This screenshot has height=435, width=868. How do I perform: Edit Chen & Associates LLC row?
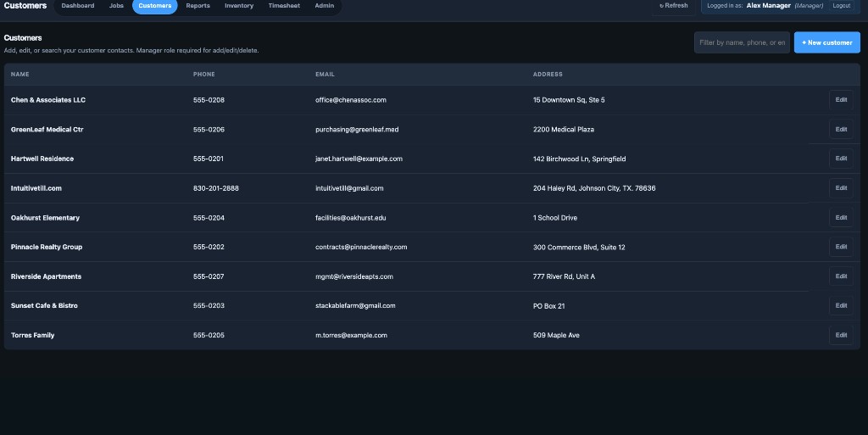click(x=841, y=100)
